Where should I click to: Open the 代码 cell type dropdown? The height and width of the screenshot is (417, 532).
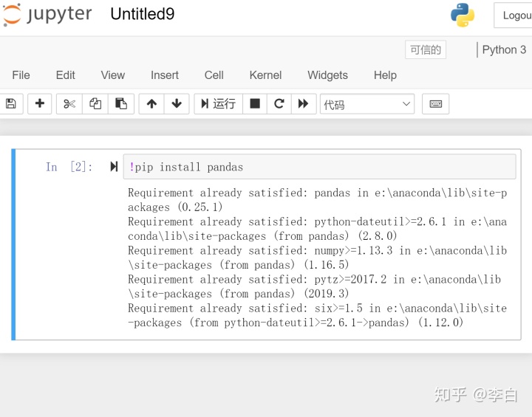(367, 104)
